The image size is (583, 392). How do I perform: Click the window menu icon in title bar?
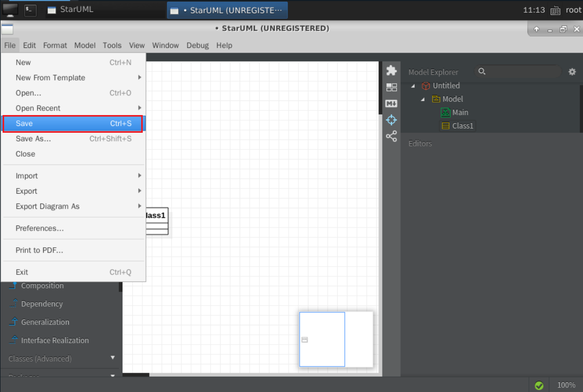(7, 29)
